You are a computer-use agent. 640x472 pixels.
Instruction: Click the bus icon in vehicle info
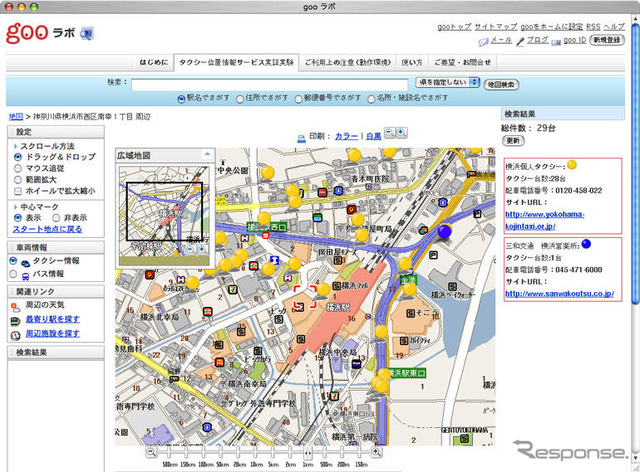[25, 276]
